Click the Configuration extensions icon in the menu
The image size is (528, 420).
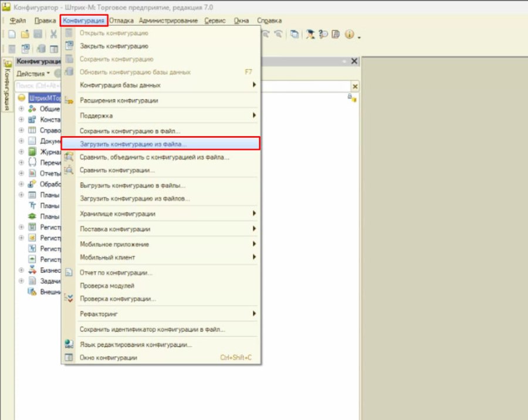69,100
